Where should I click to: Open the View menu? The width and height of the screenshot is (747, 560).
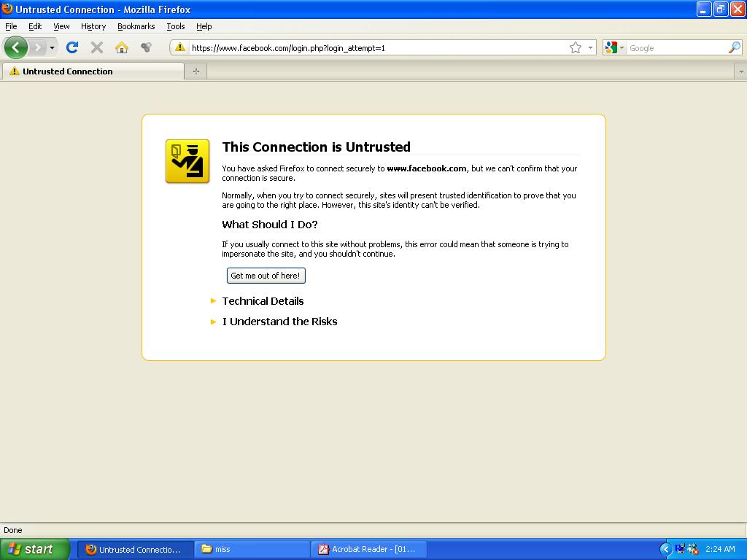point(61,27)
